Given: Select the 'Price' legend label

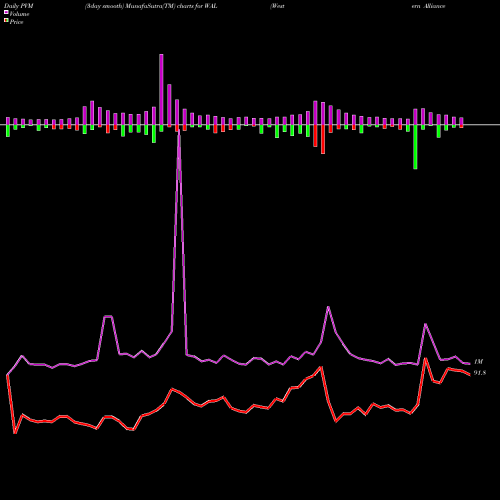Looking at the screenshot, I should coord(16,22).
